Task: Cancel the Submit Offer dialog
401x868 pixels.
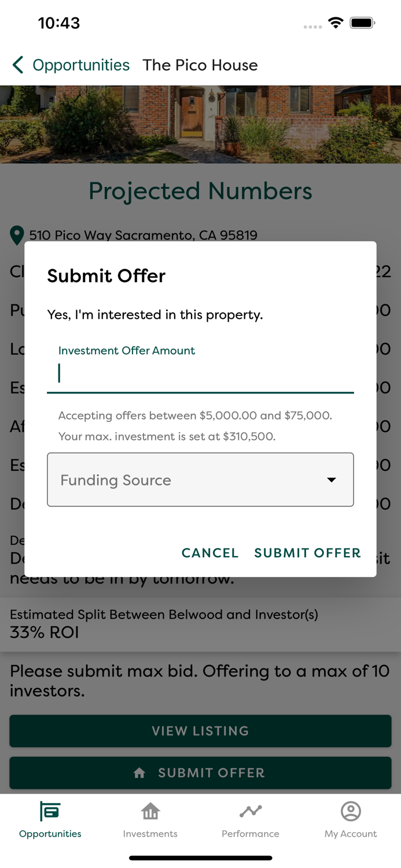Action: point(210,553)
